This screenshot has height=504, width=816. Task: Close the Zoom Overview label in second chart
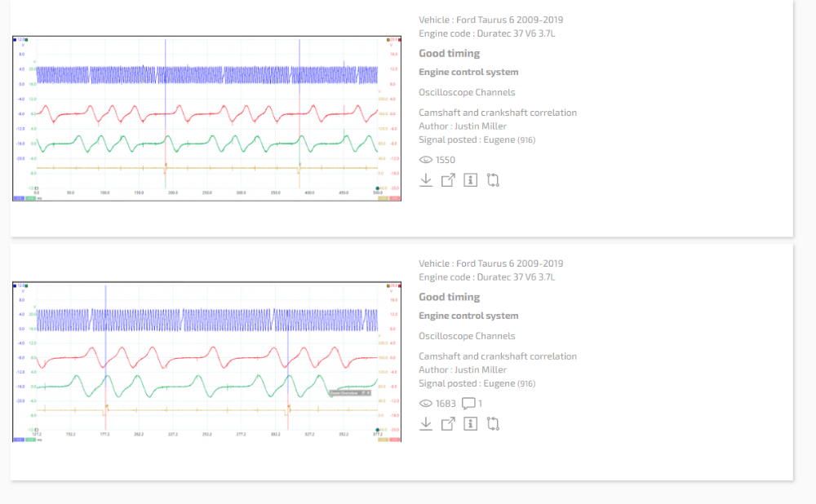pyautogui.click(x=368, y=393)
